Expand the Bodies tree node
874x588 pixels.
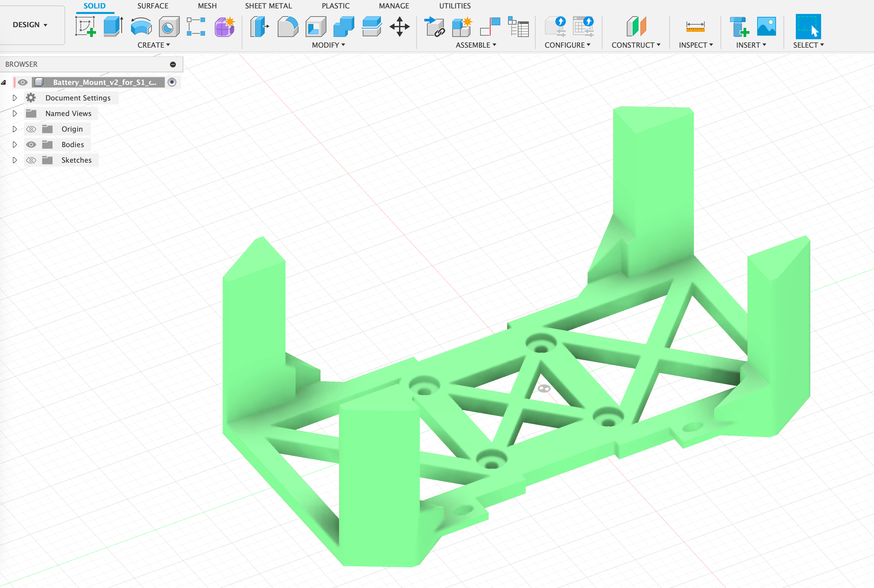[x=15, y=145]
